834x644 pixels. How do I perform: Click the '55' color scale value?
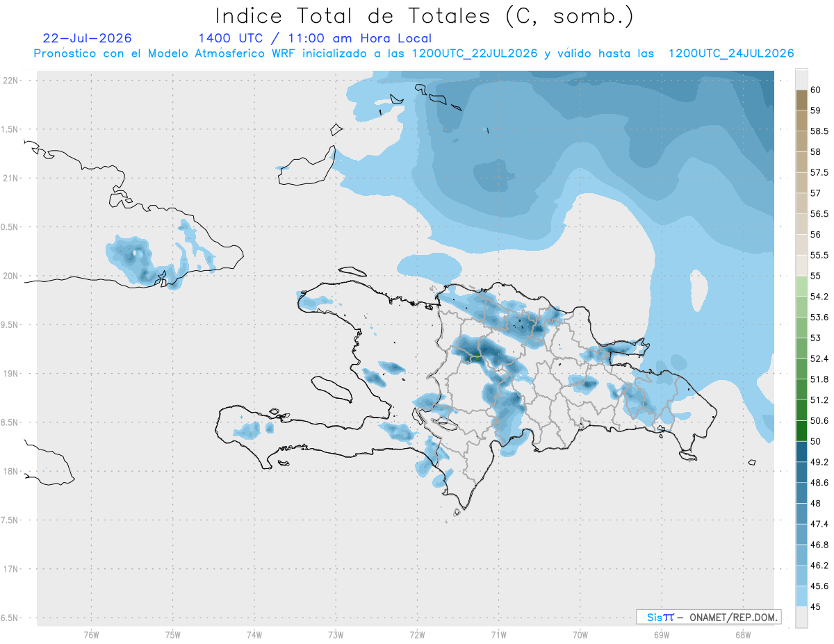click(x=816, y=276)
